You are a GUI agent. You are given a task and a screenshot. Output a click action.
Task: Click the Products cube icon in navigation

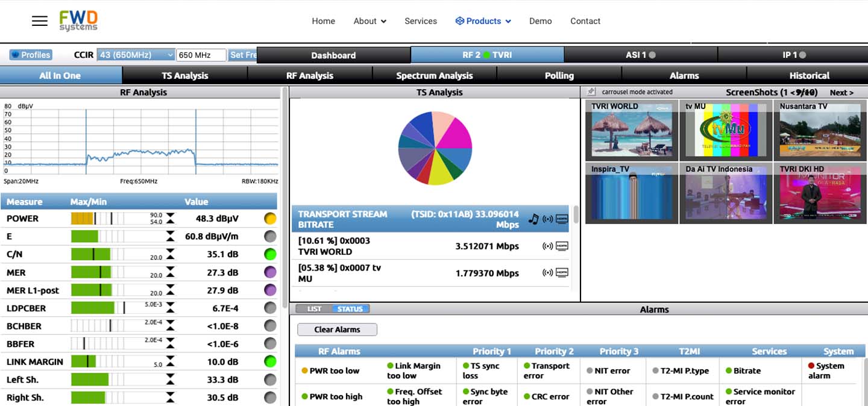click(x=459, y=21)
